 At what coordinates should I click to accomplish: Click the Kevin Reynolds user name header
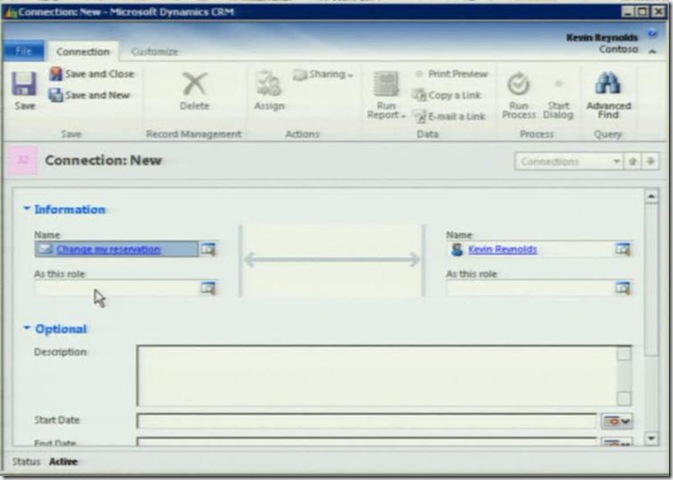(602, 38)
